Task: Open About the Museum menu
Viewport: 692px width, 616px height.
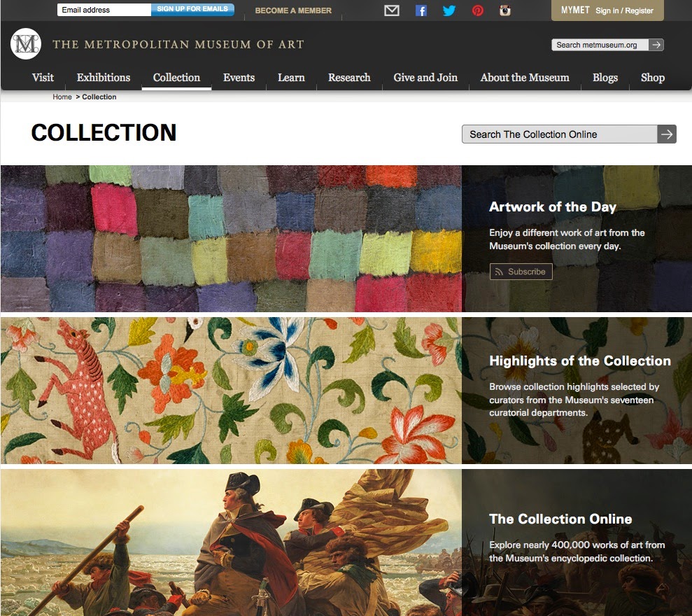Action: pyautogui.click(x=525, y=77)
